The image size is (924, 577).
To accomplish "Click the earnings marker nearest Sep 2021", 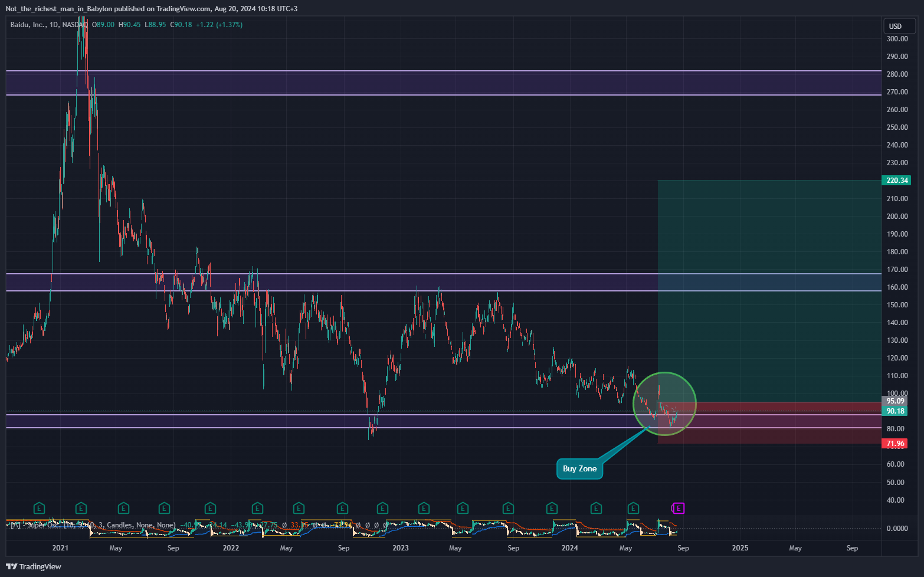I will [164, 508].
